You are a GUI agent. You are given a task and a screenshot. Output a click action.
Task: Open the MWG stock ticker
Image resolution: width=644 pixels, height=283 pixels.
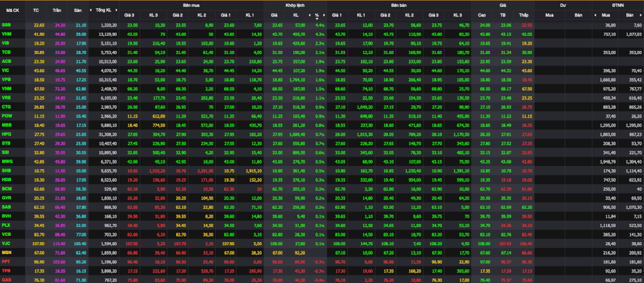tap(6, 162)
